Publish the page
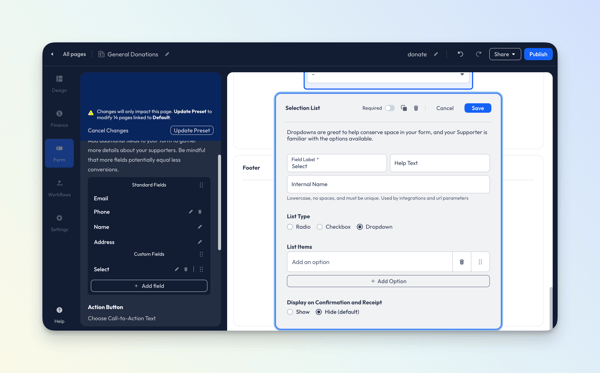Viewport: 600px width, 373px height. tap(538, 54)
